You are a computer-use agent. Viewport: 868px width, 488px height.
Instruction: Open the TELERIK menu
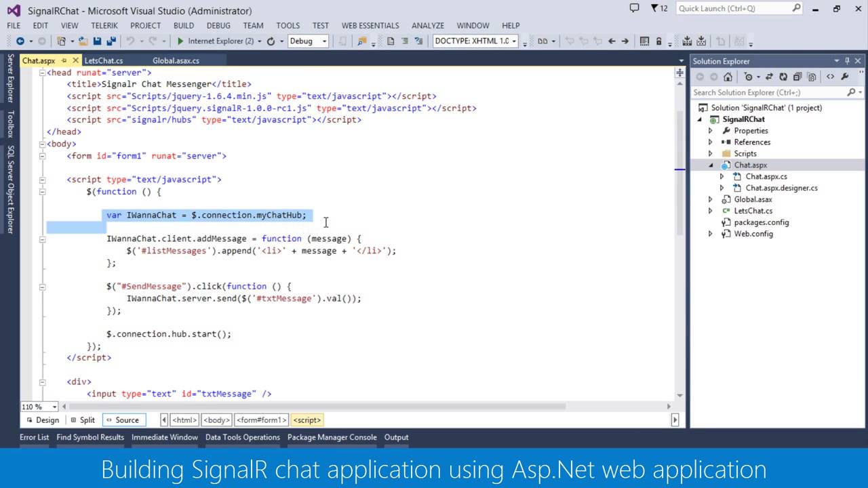coord(104,26)
